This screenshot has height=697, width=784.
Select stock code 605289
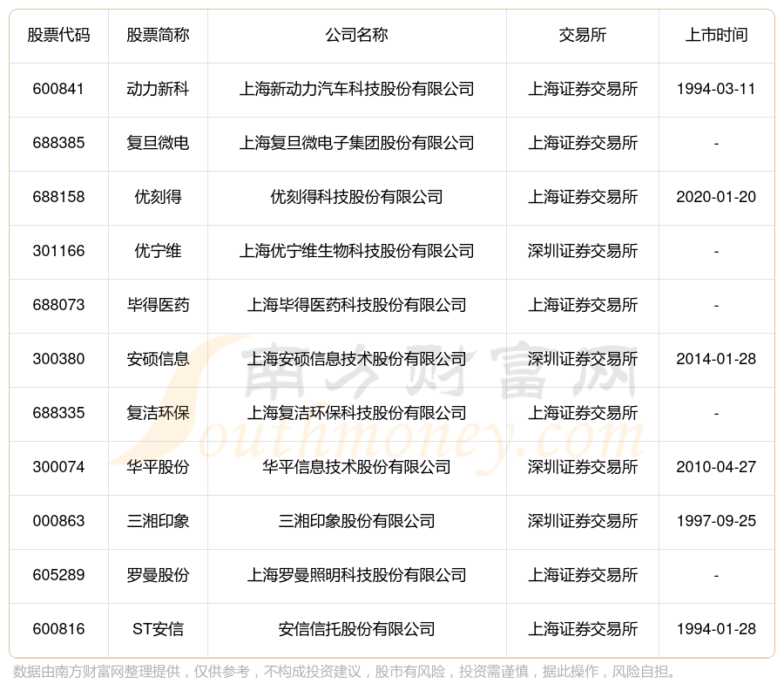pyautogui.click(x=58, y=575)
